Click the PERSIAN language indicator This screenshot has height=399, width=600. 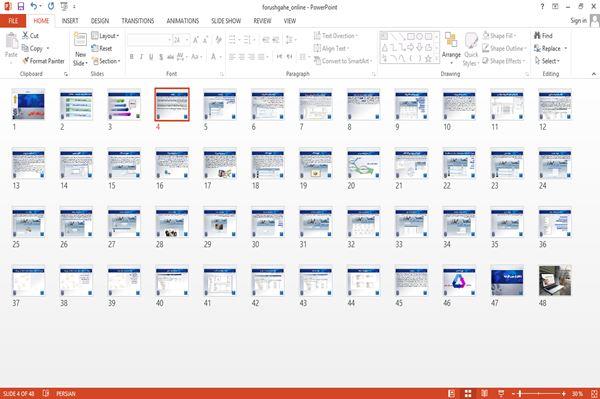point(66,394)
